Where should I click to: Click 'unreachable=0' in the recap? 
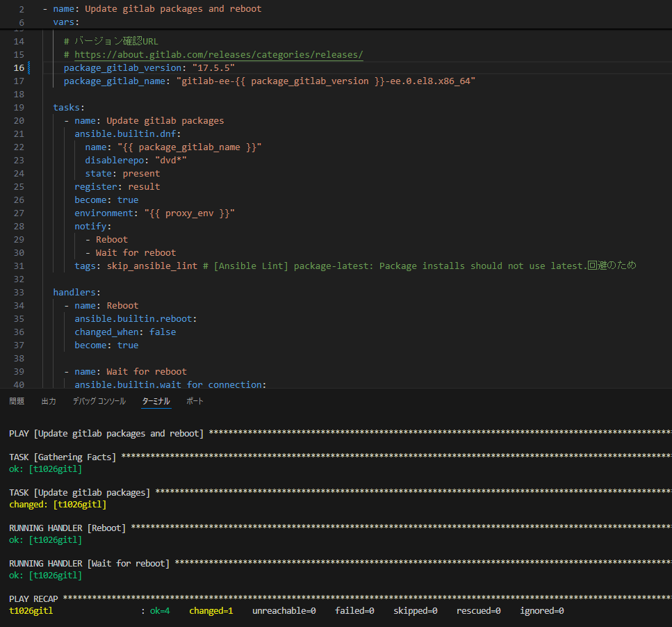point(284,611)
